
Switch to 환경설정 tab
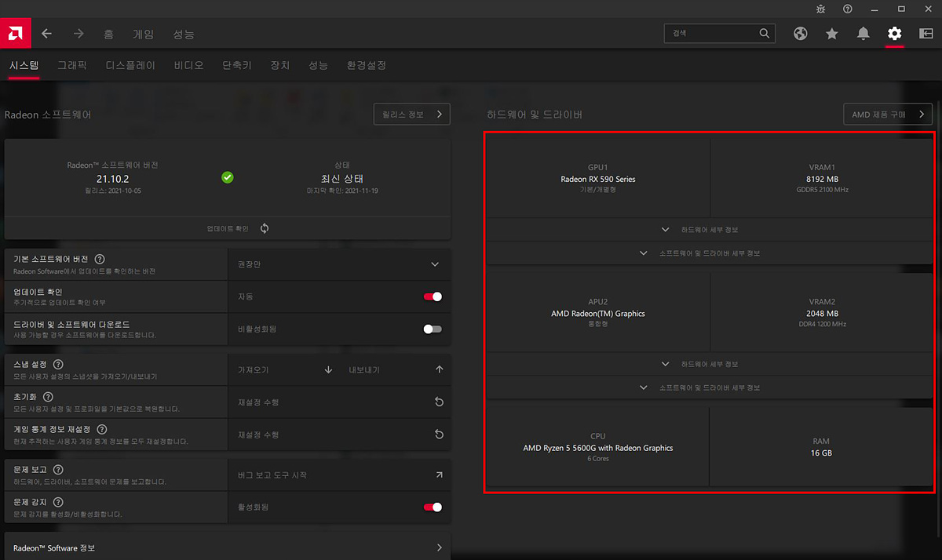[367, 65]
